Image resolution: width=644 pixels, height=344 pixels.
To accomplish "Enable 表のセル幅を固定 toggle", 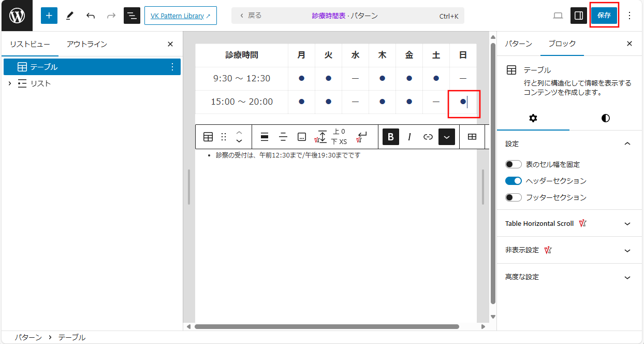I will tap(514, 164).
